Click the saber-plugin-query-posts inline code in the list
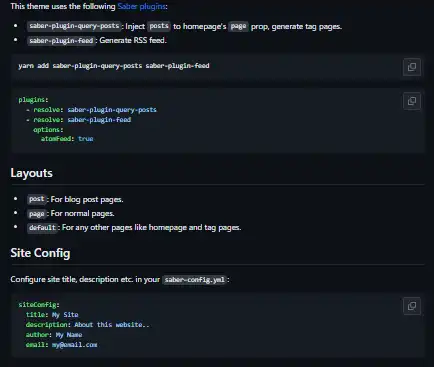The height and width of the screenshot is (367, 434). click(x=74, y=26)
